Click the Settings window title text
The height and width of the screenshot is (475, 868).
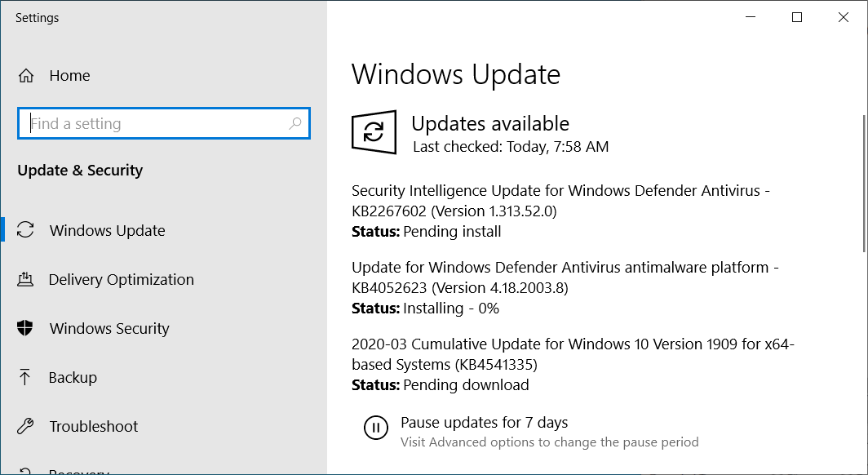click(x=37, y=18)
